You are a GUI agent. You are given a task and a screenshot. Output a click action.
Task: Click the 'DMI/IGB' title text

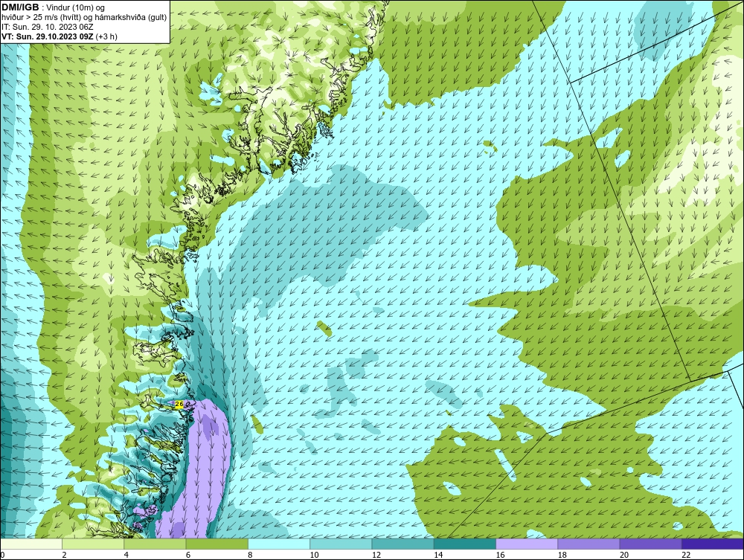(x=20, y=7)
